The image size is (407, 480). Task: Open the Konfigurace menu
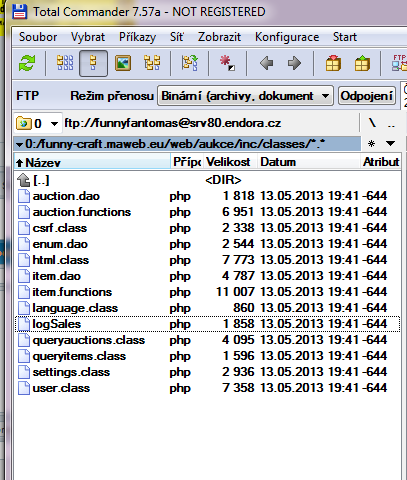287,37
